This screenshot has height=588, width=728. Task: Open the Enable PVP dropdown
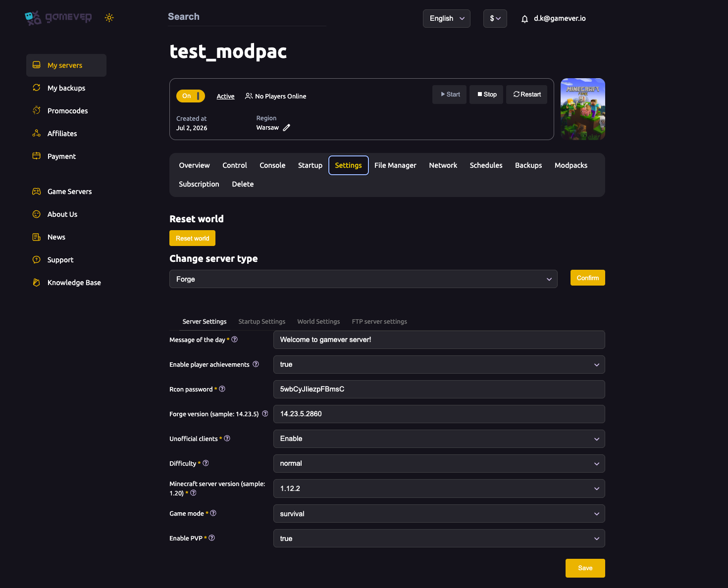click(439, 539)
